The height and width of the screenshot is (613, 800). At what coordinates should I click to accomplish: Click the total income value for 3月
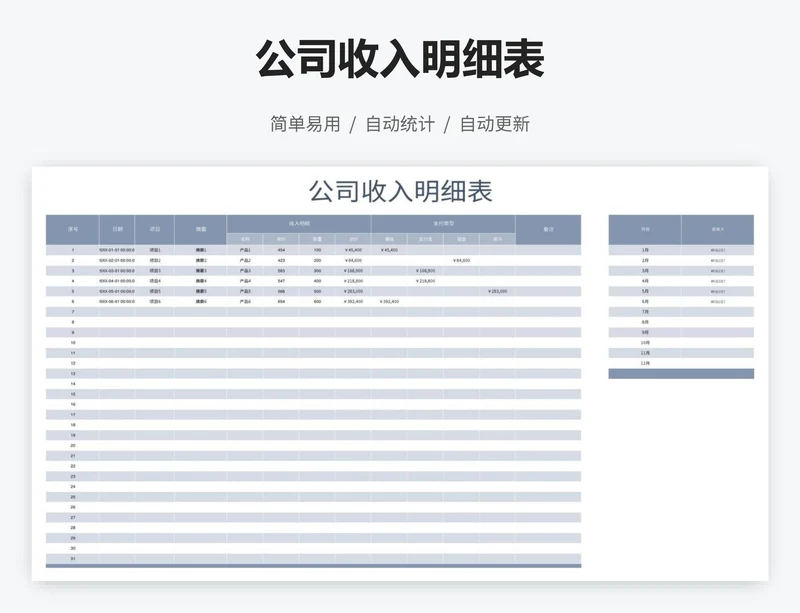pyautogui.click(x=718, y=271)
